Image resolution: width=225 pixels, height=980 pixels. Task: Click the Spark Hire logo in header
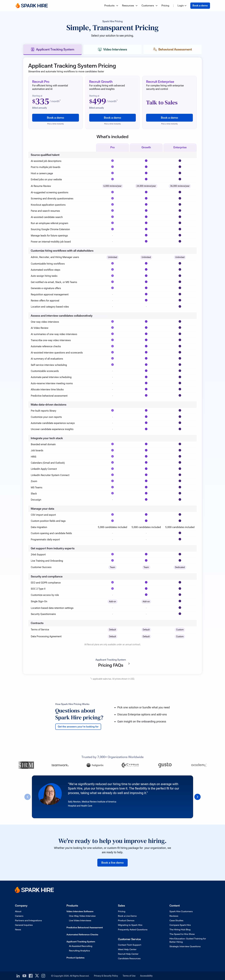pos(32,6)
